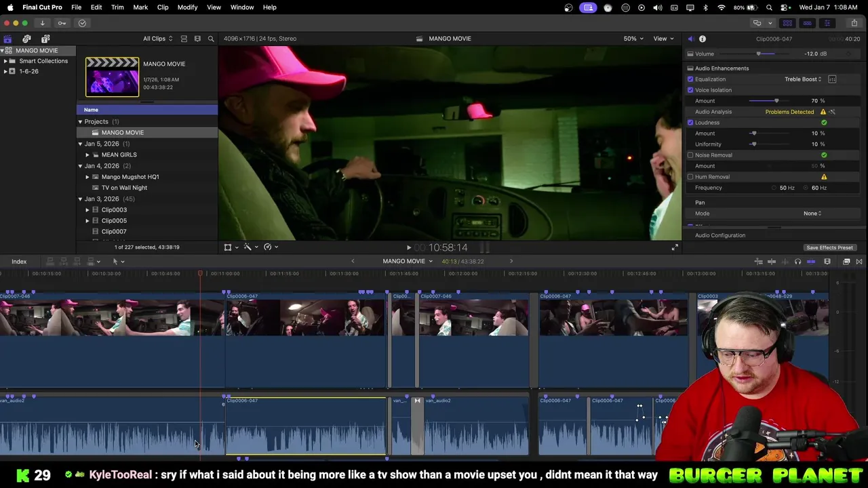Open the Transitions browser icon
Image resolution: width=868 pixels, height=488 pixels.
coord(859,262)
